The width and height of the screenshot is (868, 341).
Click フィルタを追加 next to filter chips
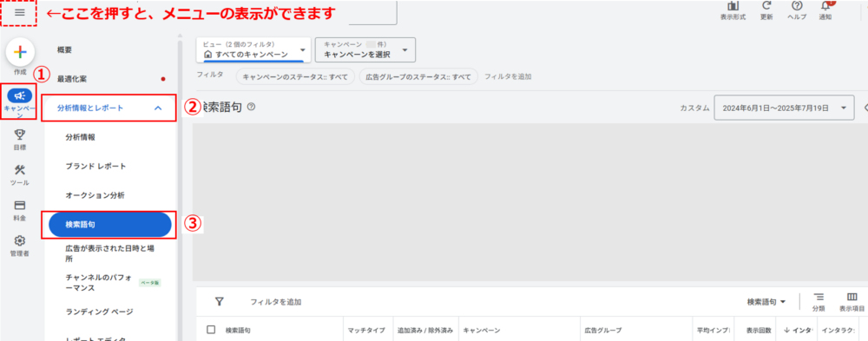508,76
